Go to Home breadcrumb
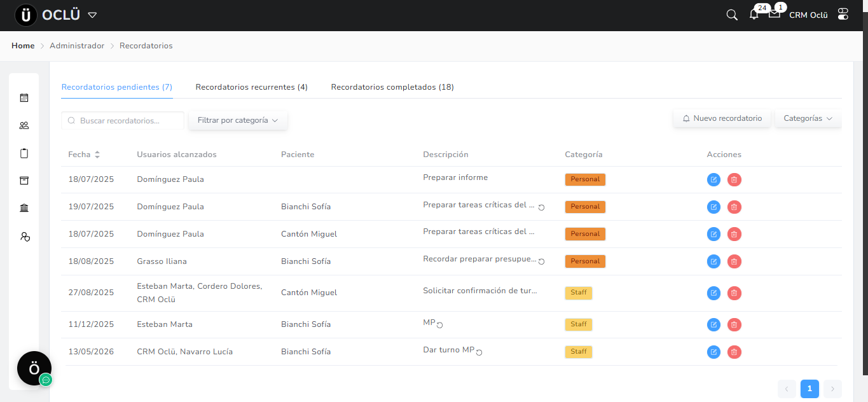 pos(23,46)
